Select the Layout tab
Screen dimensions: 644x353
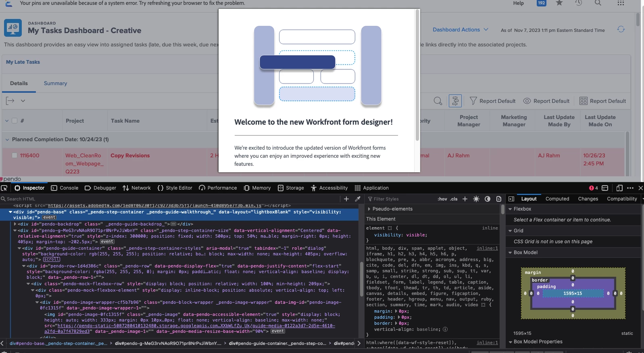coord(529,199)
